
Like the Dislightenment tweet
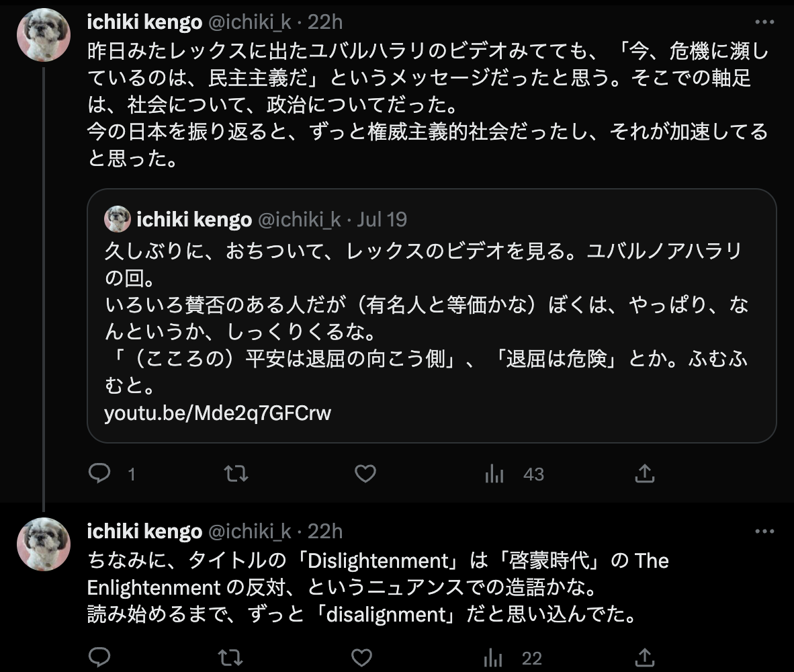361,658
